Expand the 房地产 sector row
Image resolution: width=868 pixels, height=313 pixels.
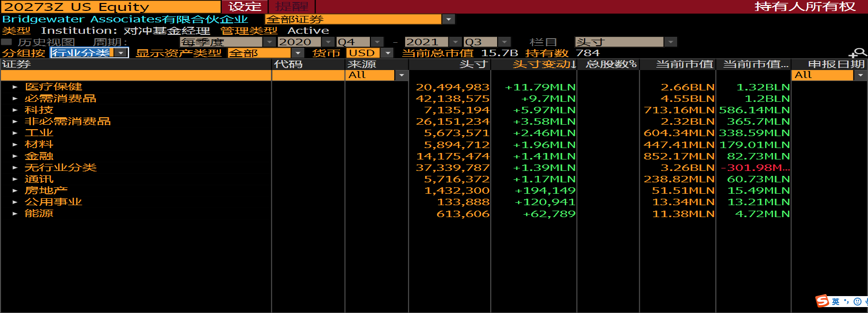(15, 190)
